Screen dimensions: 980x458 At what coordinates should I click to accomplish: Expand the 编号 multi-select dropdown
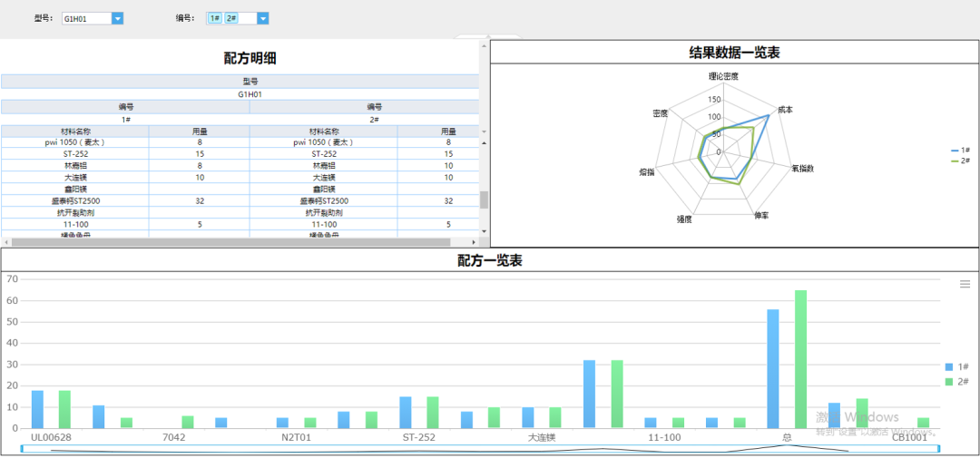click(x=262, y=18)
